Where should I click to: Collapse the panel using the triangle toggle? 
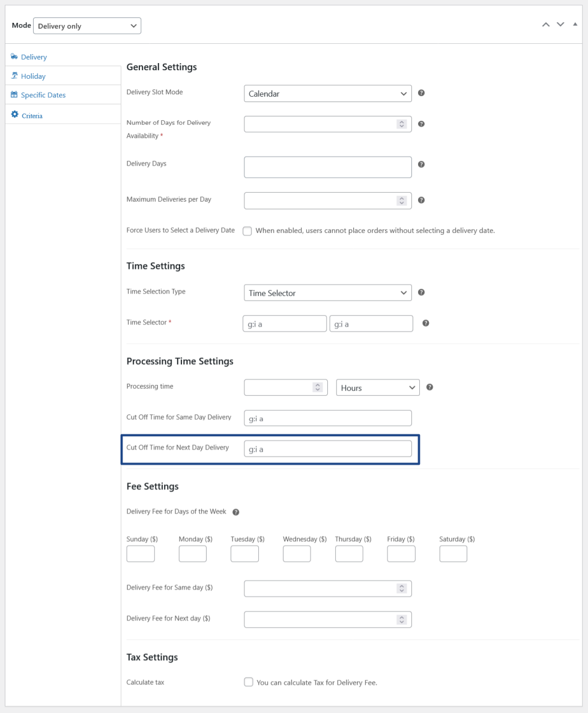tap(575, 25)
